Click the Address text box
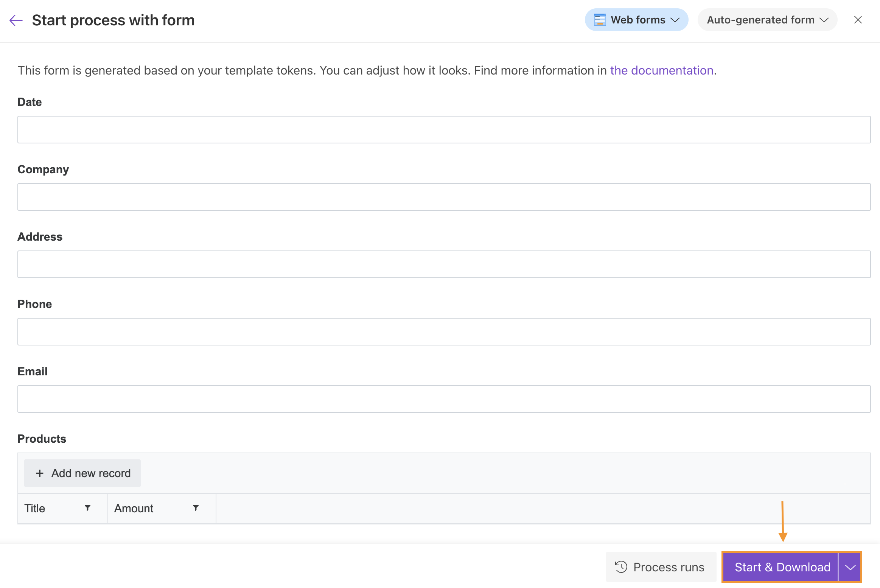The image size is (880, 588). [444, 264]
